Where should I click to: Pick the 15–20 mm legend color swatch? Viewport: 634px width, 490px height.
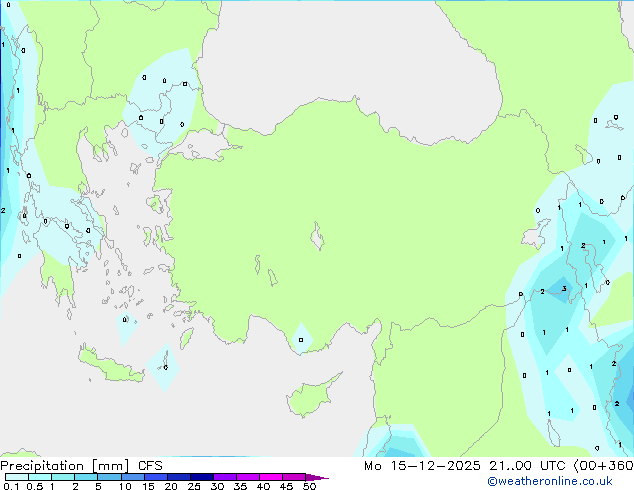pyautogui.click(x=156, y=477)
